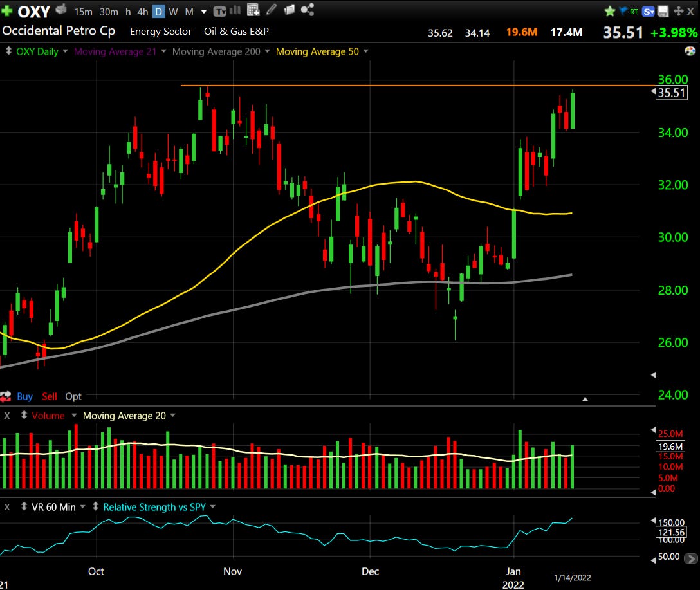
Task: Open the Energy Sector link
Action: coord(161,32)
